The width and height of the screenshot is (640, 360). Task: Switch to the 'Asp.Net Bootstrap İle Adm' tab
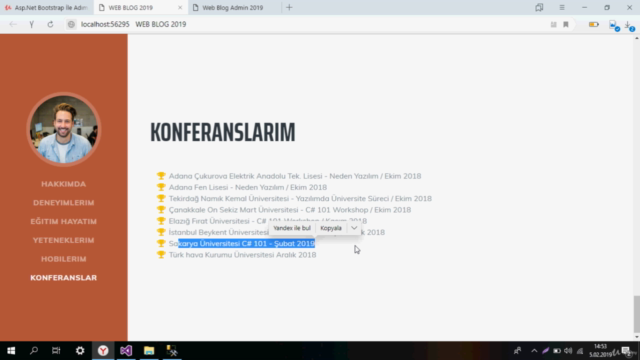pyautogui.click(x=47, y=7)
